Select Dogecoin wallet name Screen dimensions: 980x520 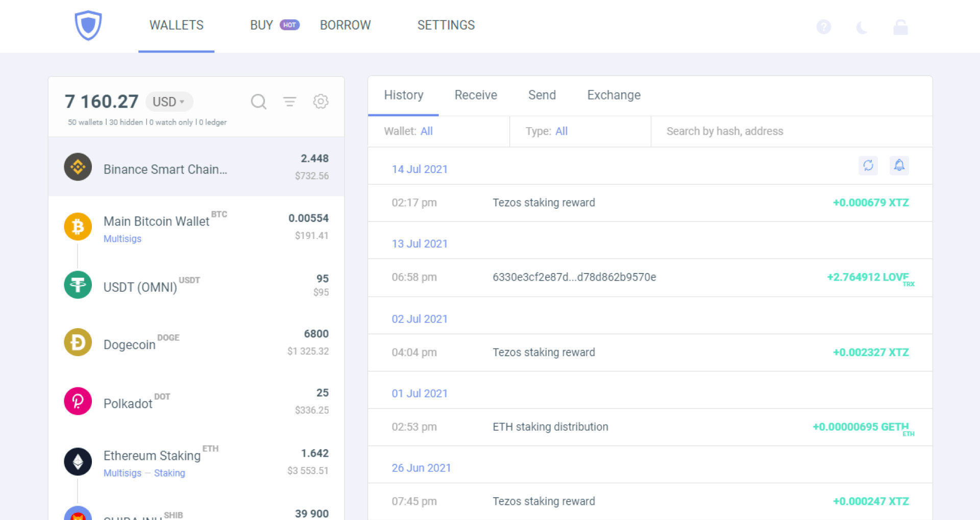[x=129, y=345]
